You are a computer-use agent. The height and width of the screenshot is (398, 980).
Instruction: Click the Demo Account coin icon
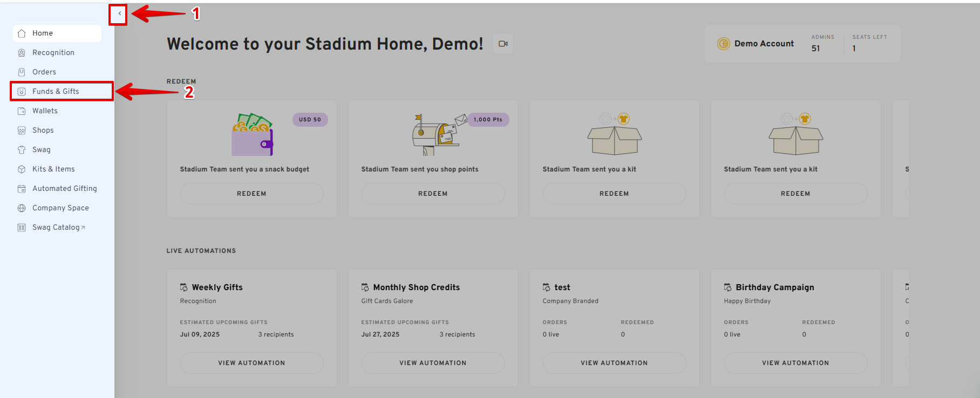coord(723,44)
